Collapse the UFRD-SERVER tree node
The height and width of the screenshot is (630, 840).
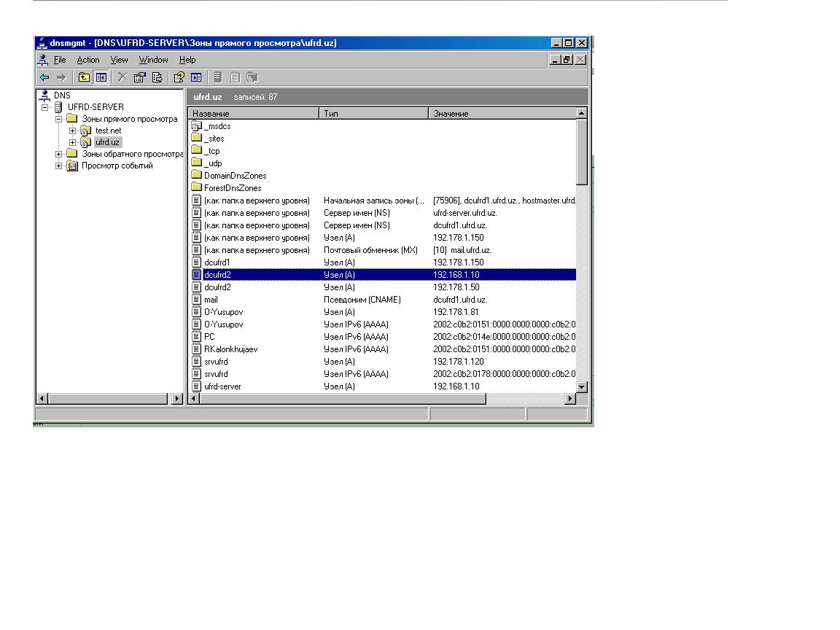(x=45, y=107)
